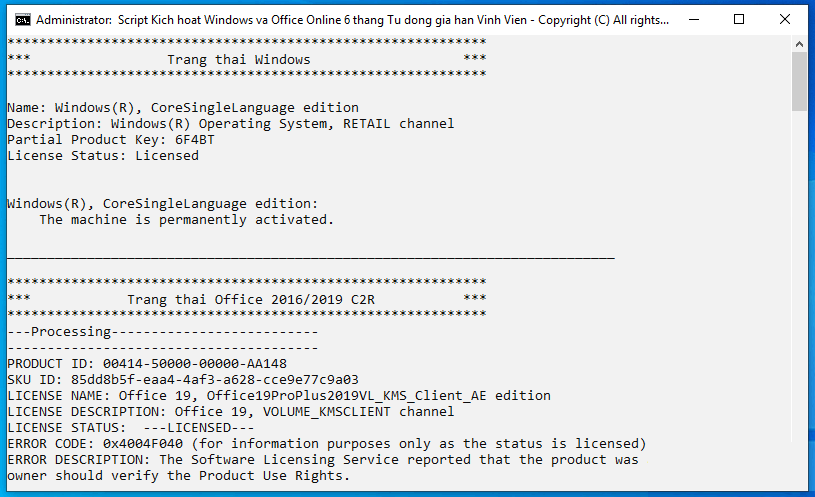Click the 'License Status: Licensed' line
Viewport: 815px width, 497px height.
tap(103, 156)
